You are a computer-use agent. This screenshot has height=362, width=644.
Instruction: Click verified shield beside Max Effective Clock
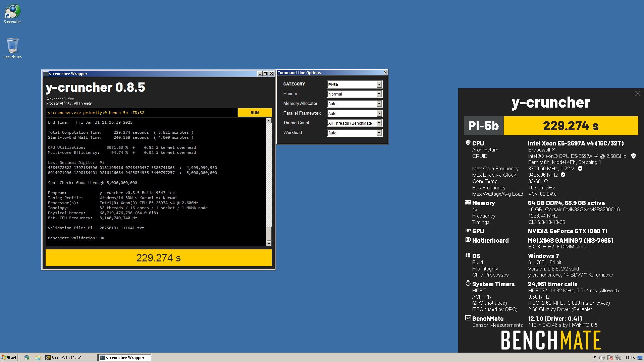pyautogui.click(x=563, y=175)
